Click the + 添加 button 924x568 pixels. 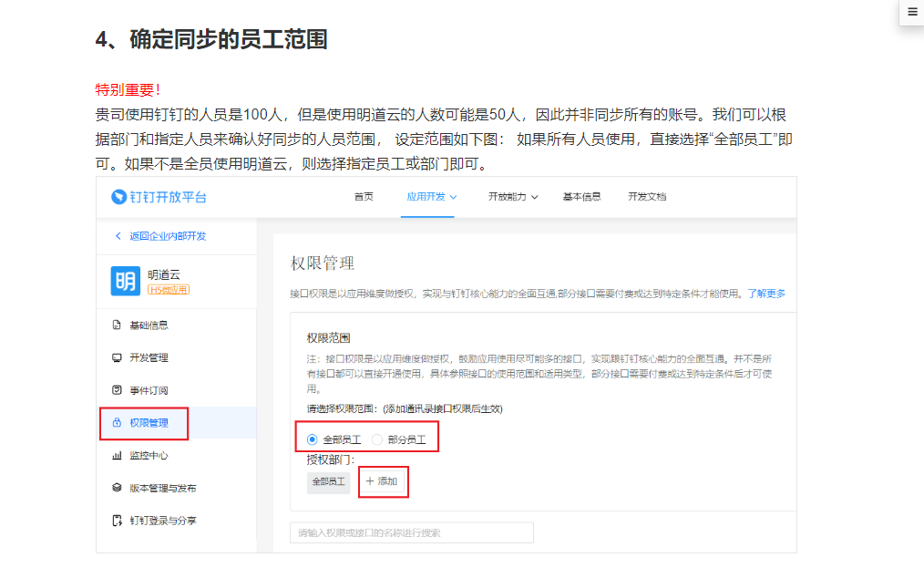(383, 481)
